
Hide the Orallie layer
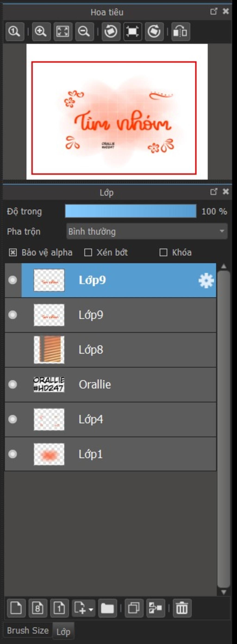12,384
